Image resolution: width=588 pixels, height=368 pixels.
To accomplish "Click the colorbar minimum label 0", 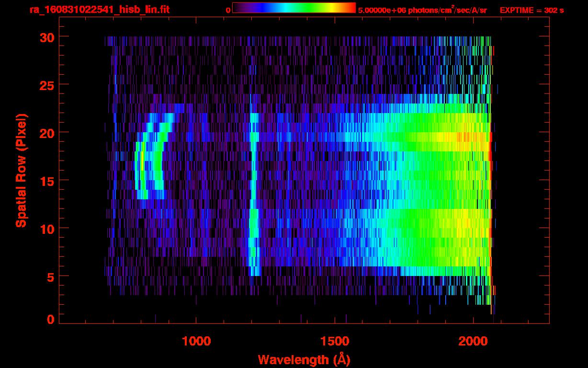I will click(228, 10).
